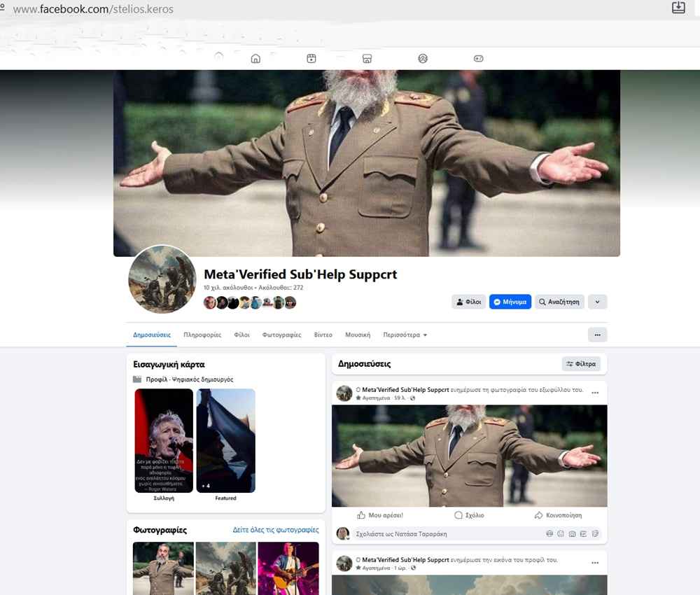
Task: Open the Gaming controller icon
Action: point(479,59)
